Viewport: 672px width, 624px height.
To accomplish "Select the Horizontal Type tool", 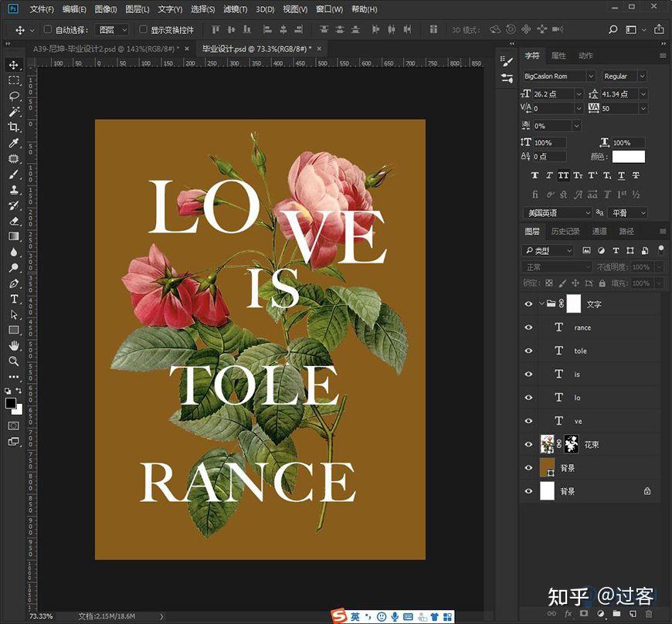I will tap(14, 299).
